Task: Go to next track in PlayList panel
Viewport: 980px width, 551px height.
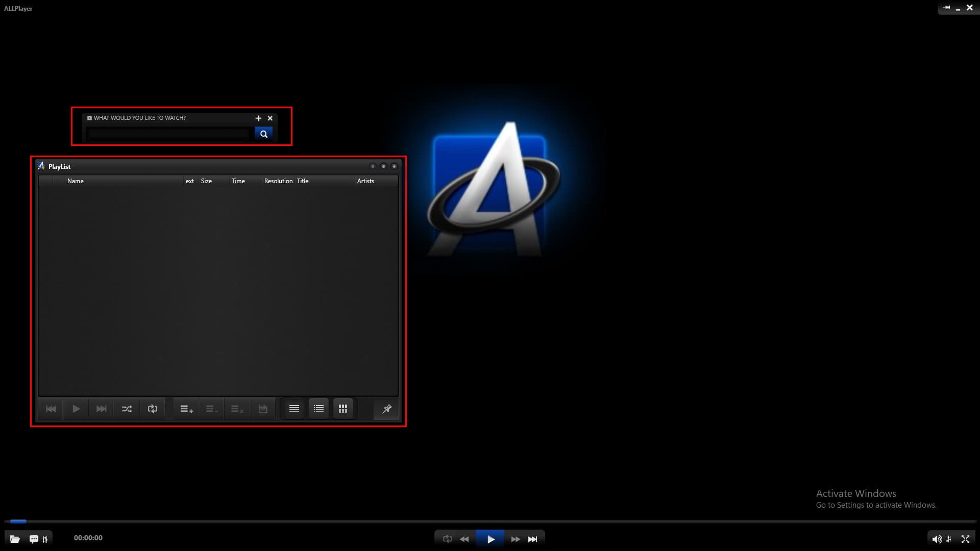Action: [x=102, y=409]
